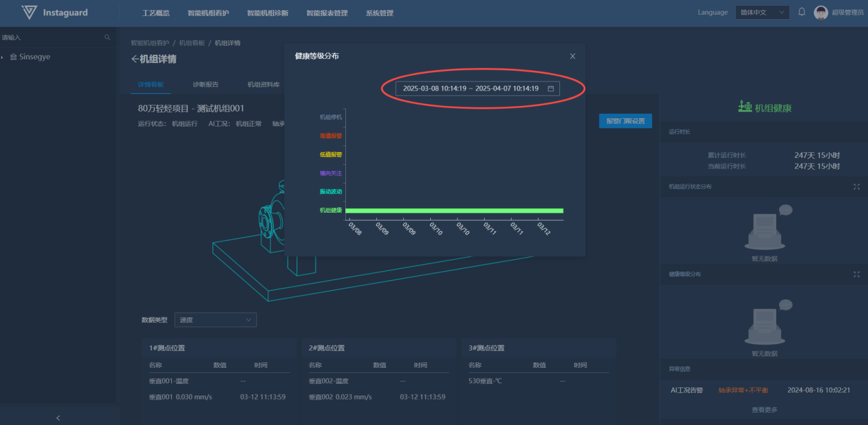
Task: Collapse the left sidebar with chevron
Action: coord(58,418)
